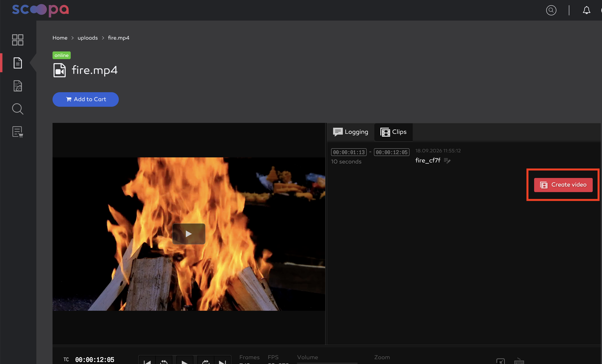The width and height of the screenshot is (602, 364).
Task: Play the video with center play button
Action: pos(189,234)
